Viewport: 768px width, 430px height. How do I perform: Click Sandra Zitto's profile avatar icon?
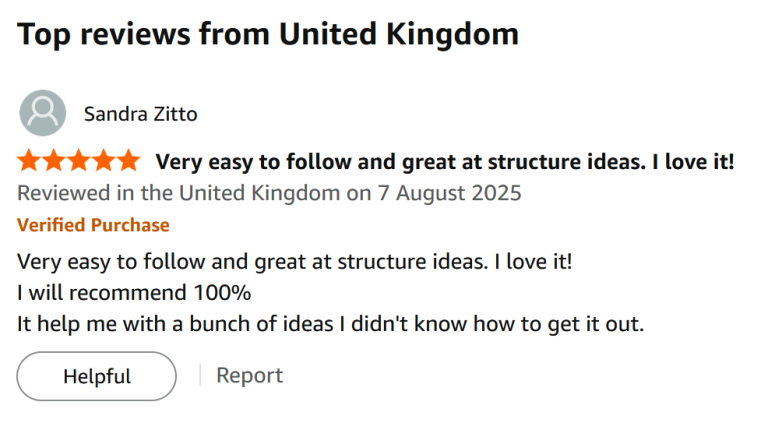coord(43,113)
